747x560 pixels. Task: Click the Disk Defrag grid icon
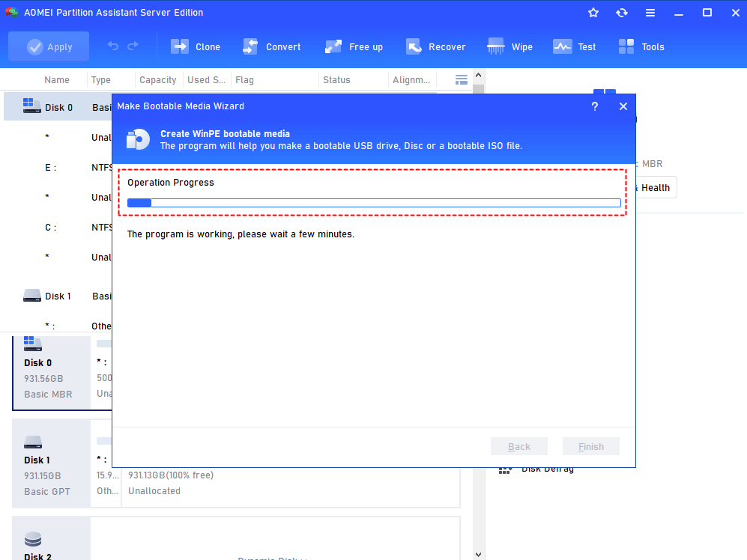(x=505, y=469)
